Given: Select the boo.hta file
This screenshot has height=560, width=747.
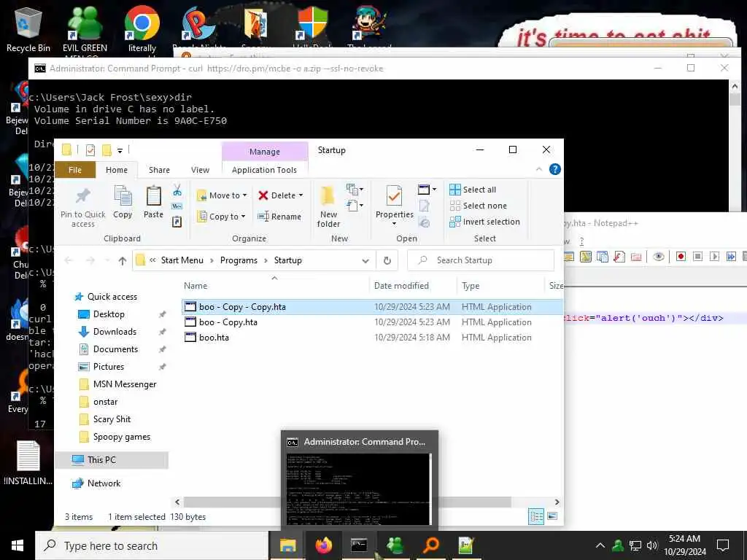Looking at the screenshot, I should pos(214,338).
